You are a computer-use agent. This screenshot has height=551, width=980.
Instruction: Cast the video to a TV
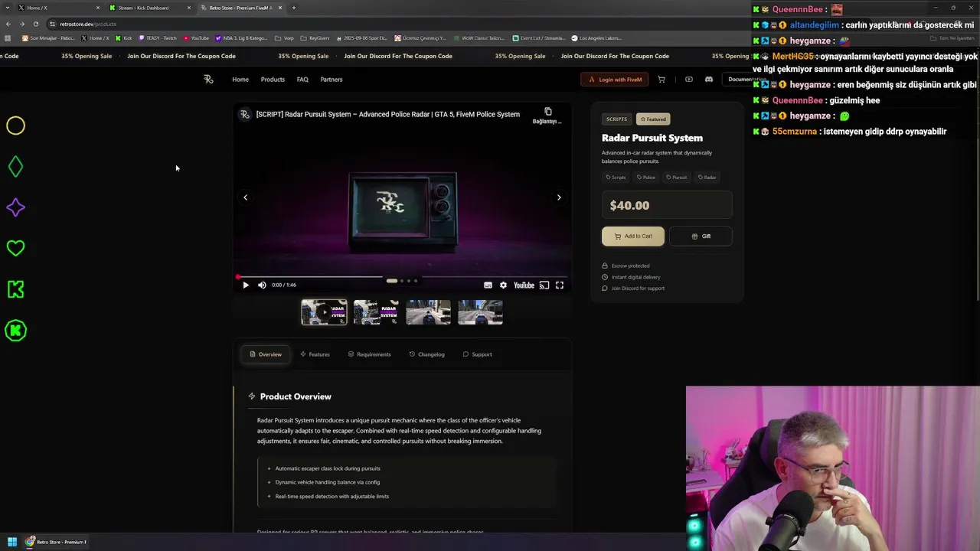(x=544, y=285)
